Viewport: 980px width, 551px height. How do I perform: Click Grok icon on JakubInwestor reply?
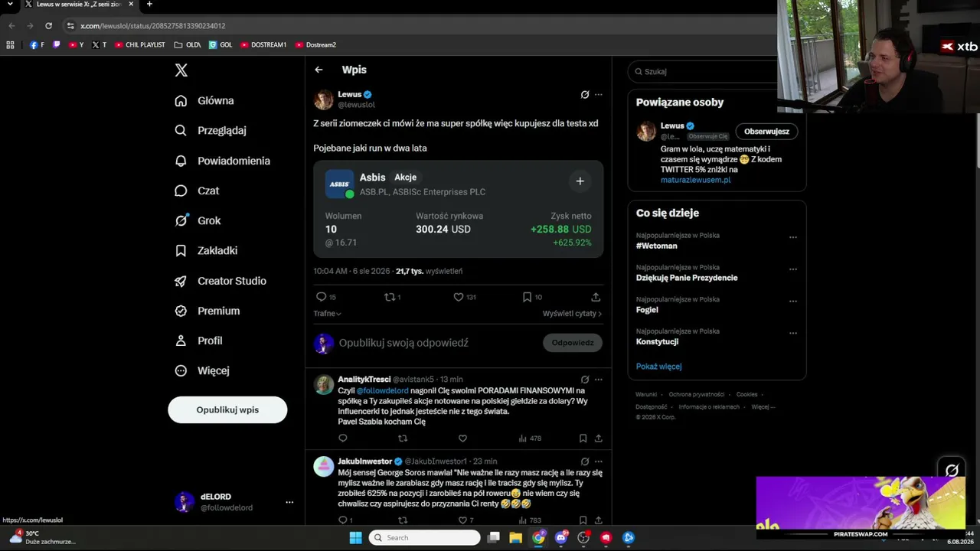[585, 462]
